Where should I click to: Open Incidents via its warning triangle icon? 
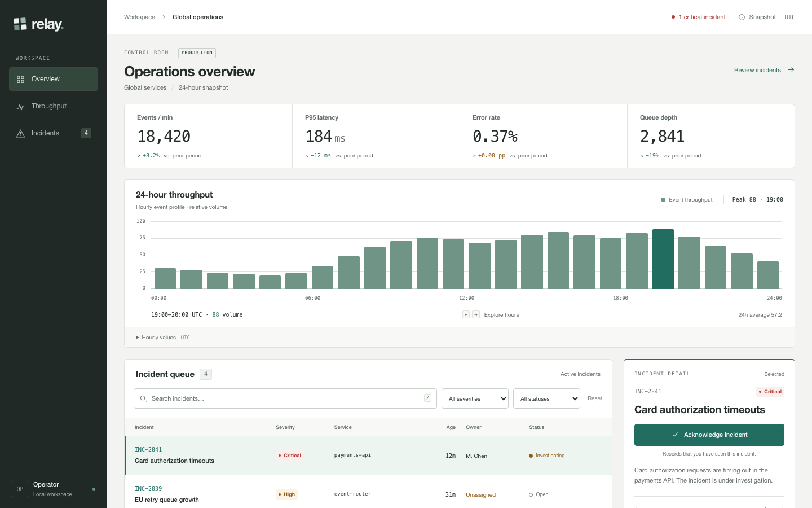coord(21,134)
